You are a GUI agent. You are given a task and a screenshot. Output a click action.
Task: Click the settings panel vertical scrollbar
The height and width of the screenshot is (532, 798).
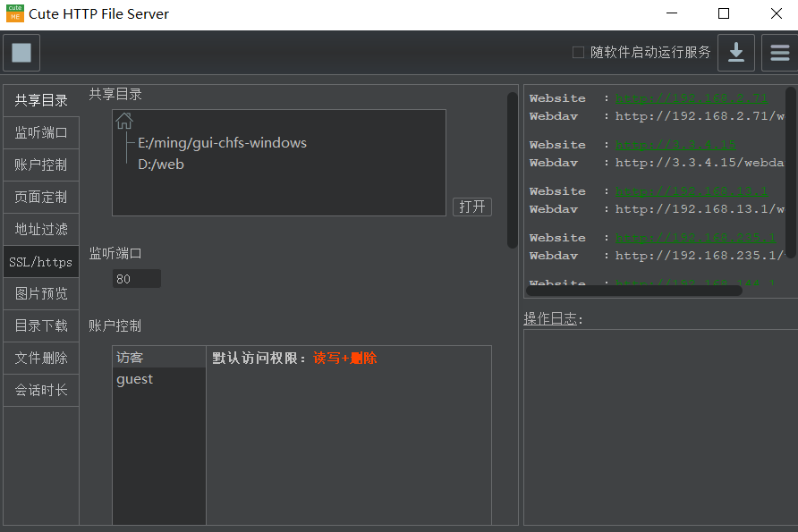pyautogui.click(x=512, y=171)
